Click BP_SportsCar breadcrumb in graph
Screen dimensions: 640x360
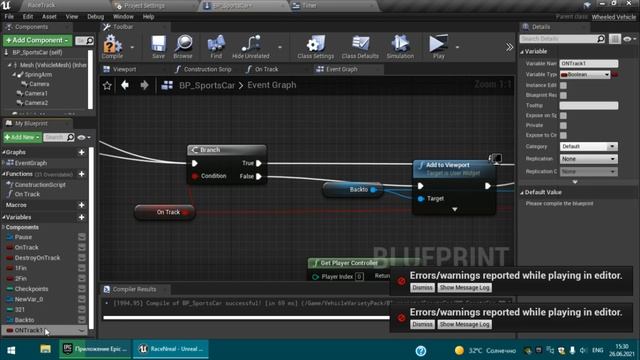click(207, 85)
